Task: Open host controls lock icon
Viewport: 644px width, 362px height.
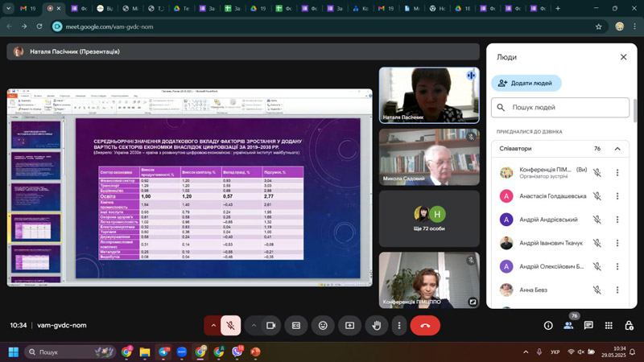Action: [x=629, y=325]
